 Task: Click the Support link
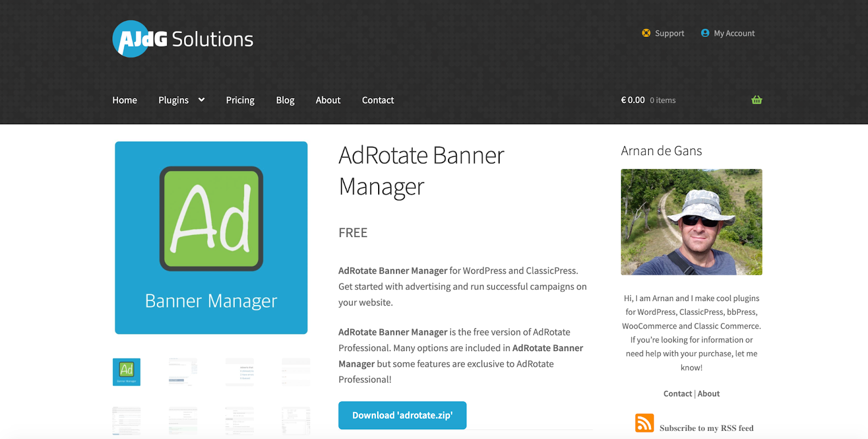(x=669, y=33)
